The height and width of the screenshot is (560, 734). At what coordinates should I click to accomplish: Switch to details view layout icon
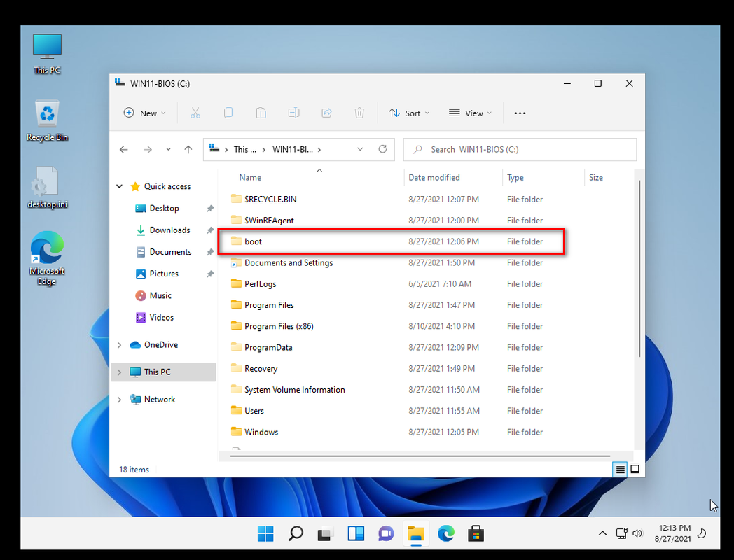tap(620, 469)
